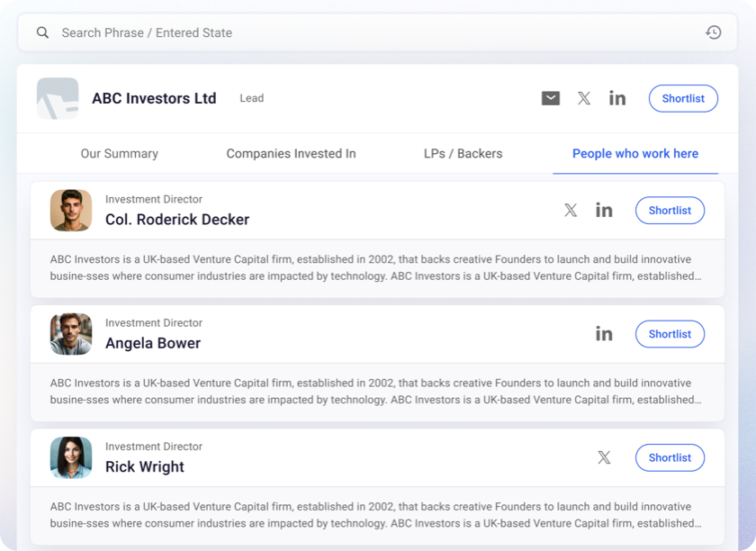Open Companies Invested In tab
This screenshot has width=756, height=551.
point(291,153)
